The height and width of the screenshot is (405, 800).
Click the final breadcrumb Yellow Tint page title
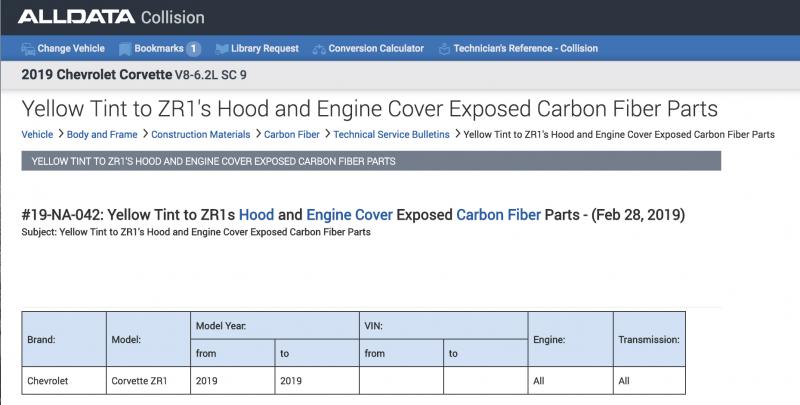click(619, 135)
